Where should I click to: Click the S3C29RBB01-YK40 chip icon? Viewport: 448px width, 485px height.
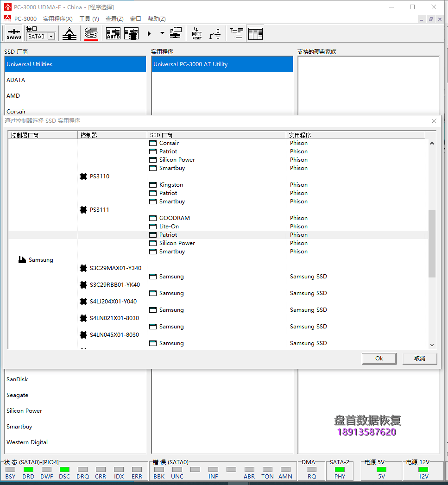click(x=83, y=285)
